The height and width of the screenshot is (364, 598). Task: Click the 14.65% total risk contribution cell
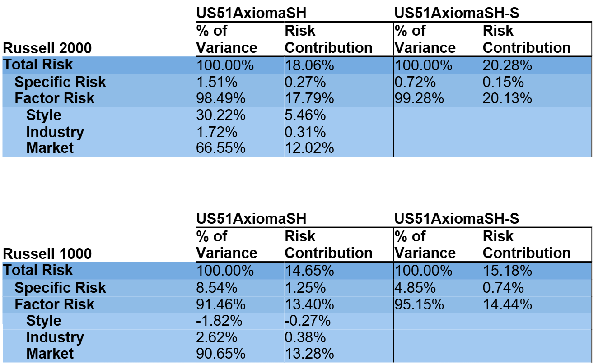(x=309, y=271)
